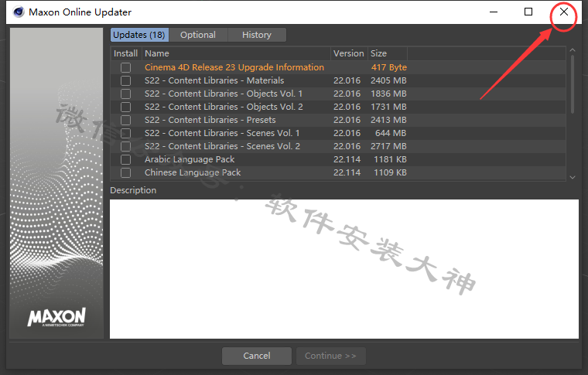Click the Description text area
This screenshot has width=588, height=375.
[344, 269]
